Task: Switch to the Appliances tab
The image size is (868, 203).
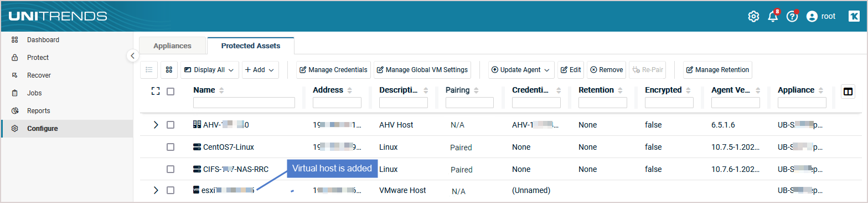Action: (x=172, y=46)
